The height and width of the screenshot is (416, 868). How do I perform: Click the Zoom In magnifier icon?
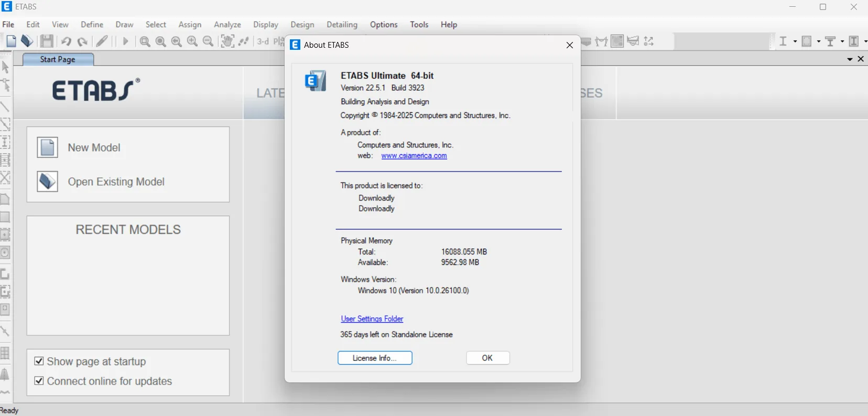coord(192,41)
